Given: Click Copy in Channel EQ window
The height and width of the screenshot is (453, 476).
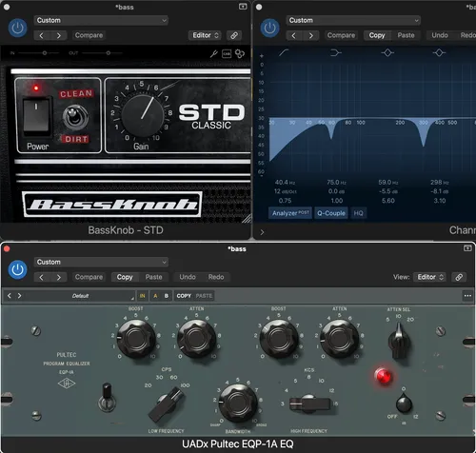Looking at the screenshot, I should [x=377, y=35].
